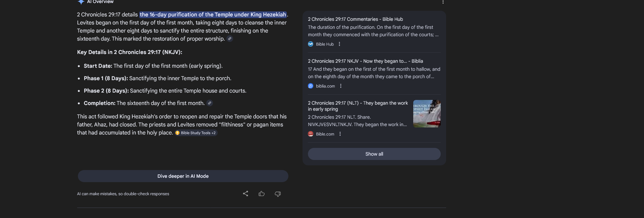Open more options for Bible.com source

click(340, 134)
